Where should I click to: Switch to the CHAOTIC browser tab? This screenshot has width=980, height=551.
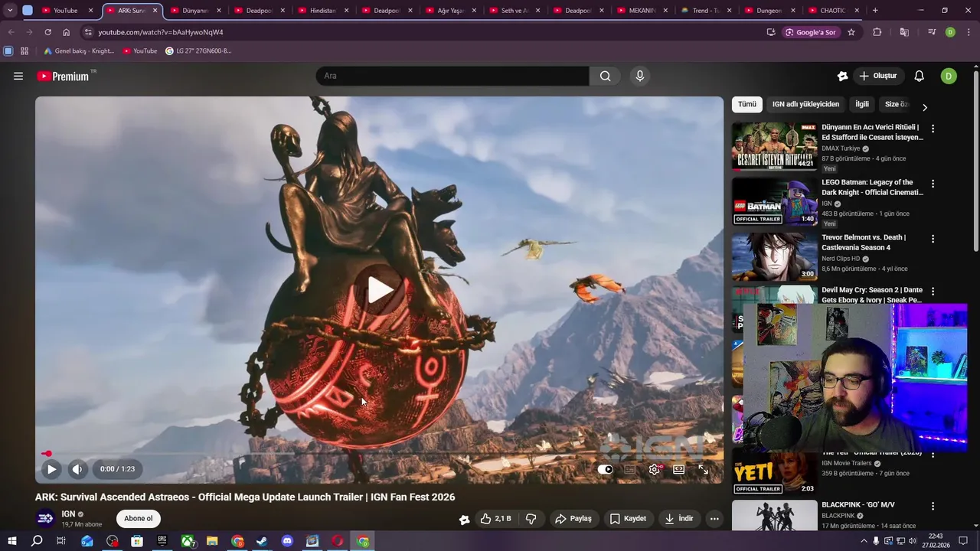(x=833, y=11)
